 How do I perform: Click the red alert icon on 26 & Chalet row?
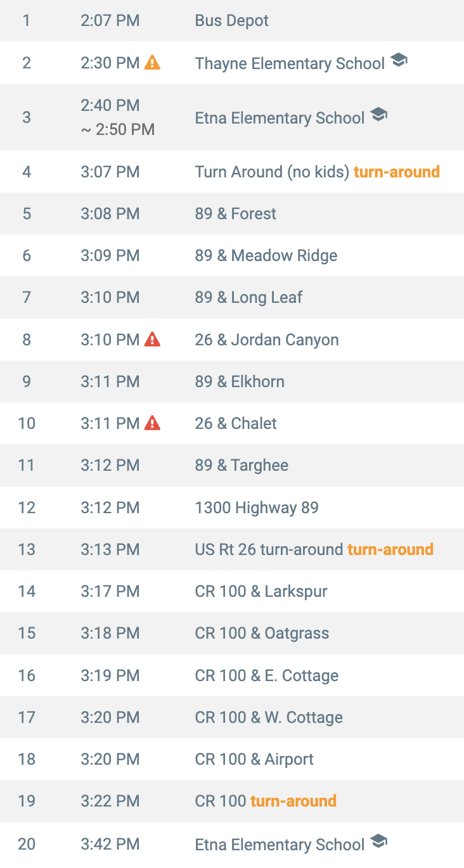(152, 423)
